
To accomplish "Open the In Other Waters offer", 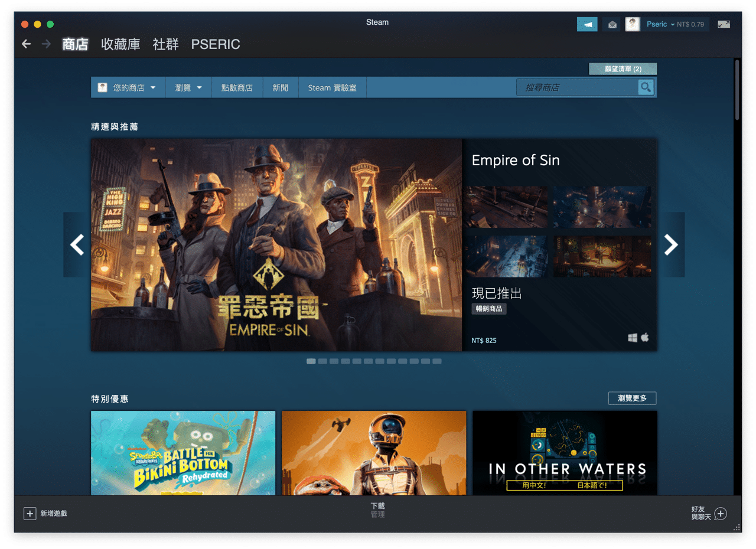I will click(565, 453).
